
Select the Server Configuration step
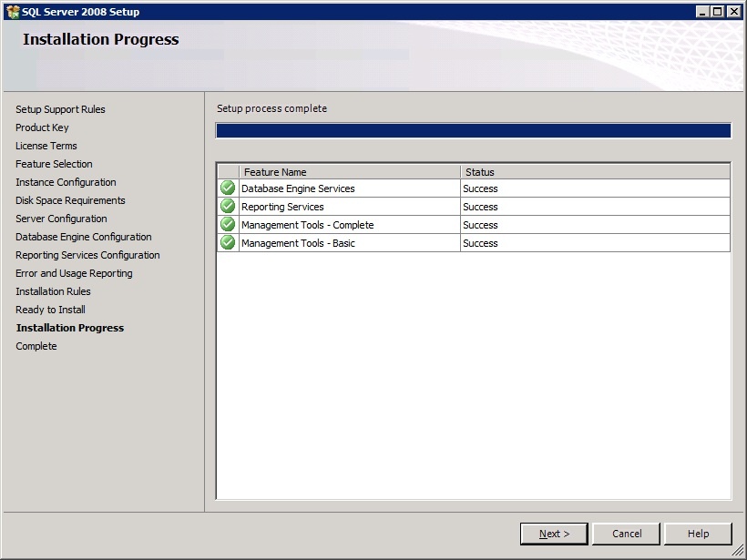tap(61, 219)
